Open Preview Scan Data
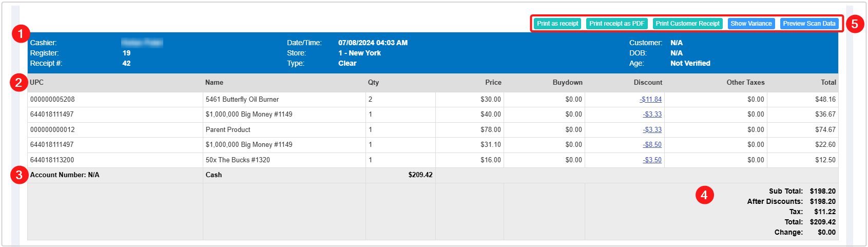Screen dimensions: 868x247 pyautogui.click(x=809, y=24)
